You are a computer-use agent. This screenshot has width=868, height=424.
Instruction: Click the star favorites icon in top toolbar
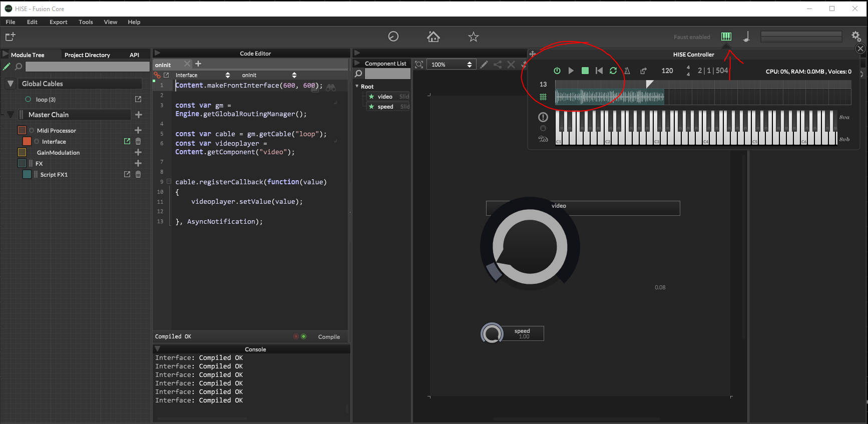click(474, 37)
